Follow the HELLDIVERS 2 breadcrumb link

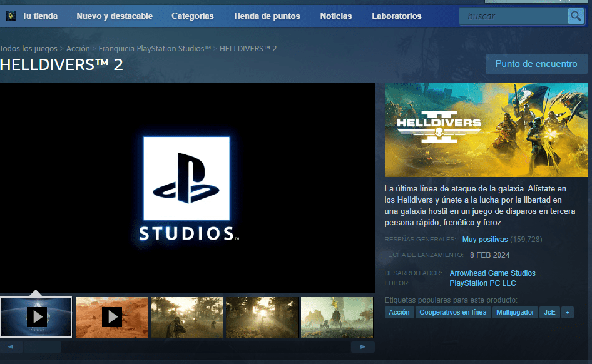tap(248, 49)
